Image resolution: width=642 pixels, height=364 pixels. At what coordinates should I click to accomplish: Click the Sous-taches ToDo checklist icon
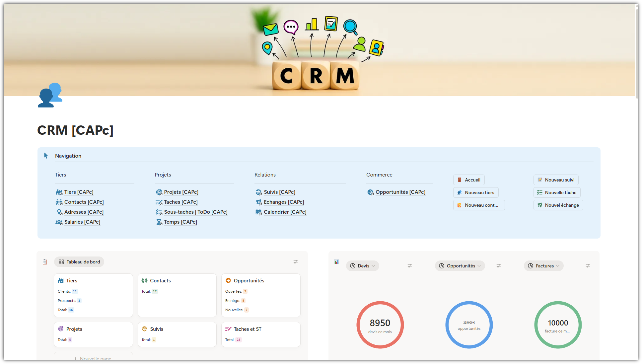pos(159,212)
